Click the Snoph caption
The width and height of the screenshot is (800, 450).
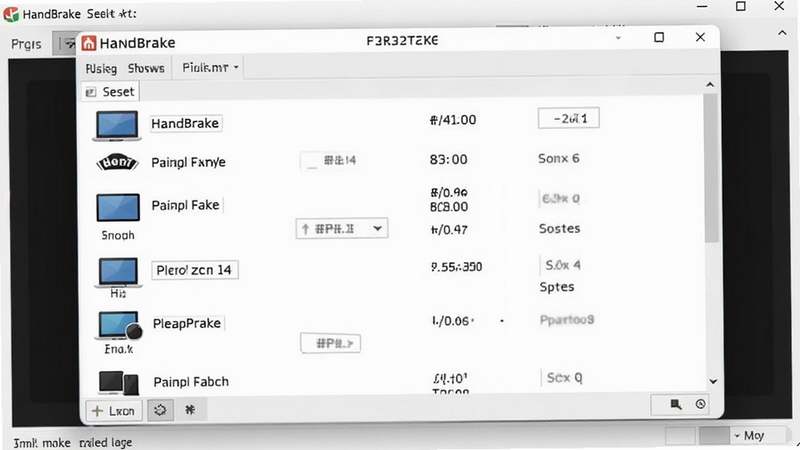pyautogui.click(x=118, y=235)
